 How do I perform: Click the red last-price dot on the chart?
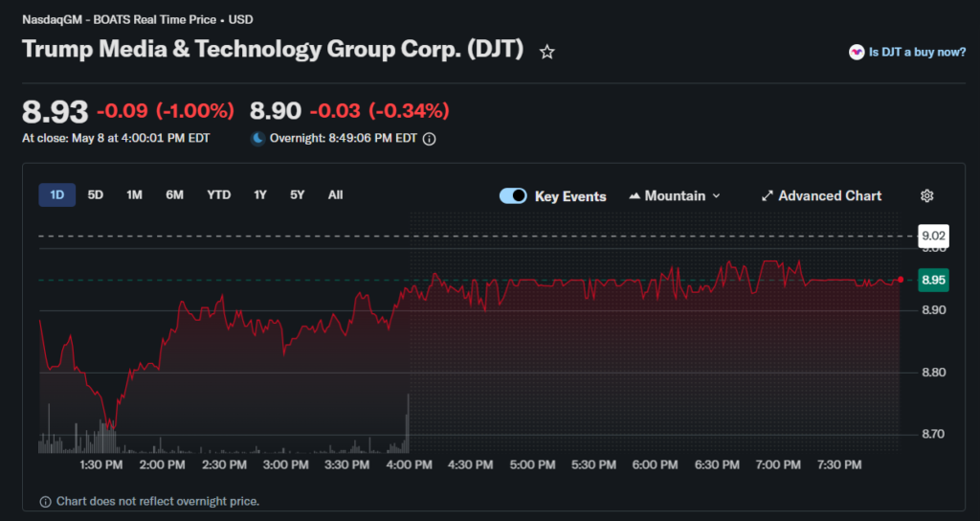[x=900, y=280]
